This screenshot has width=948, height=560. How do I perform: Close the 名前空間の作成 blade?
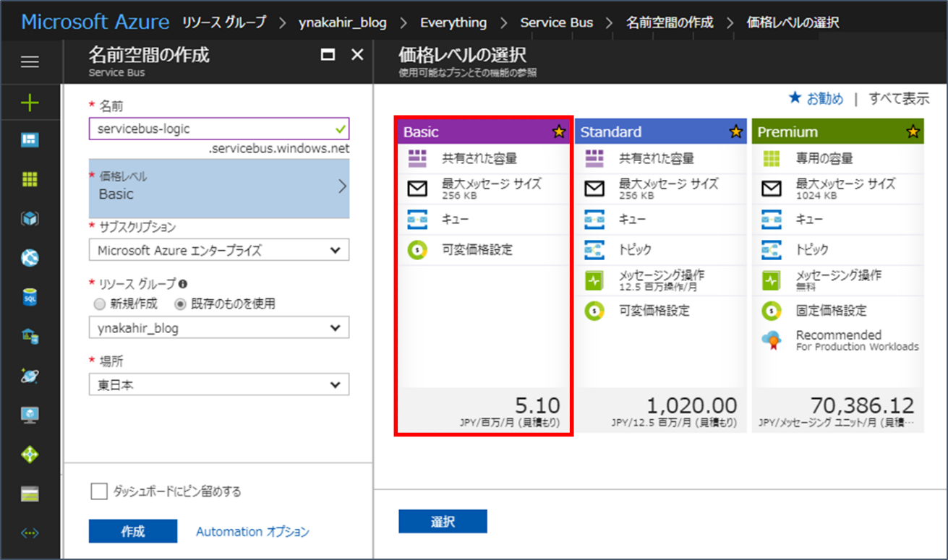pyautogui.click(x=357, y=55)
